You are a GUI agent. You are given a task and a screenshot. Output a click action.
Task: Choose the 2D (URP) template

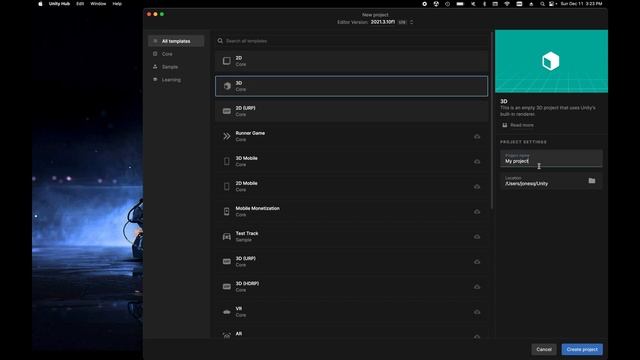(351, 111)
